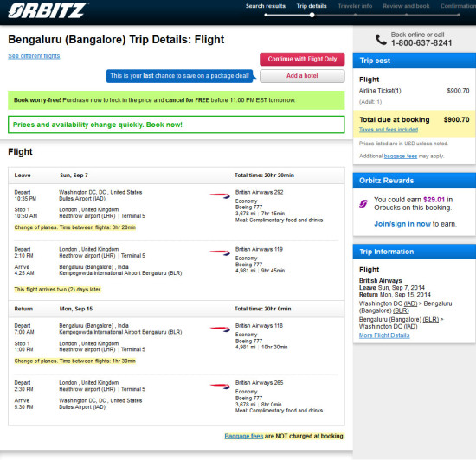Click the Orbitz Rewards panel header
The image size is (476, 460).
(414, 181)
